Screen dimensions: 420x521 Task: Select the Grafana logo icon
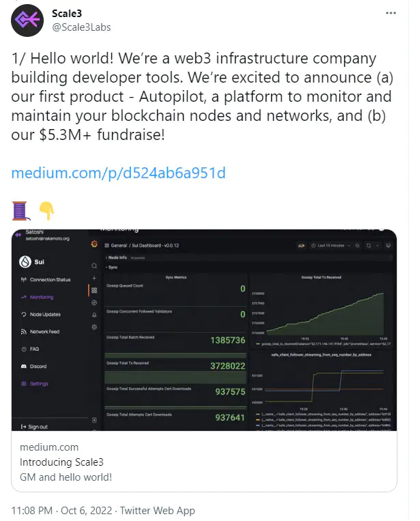tap(94, 244)
